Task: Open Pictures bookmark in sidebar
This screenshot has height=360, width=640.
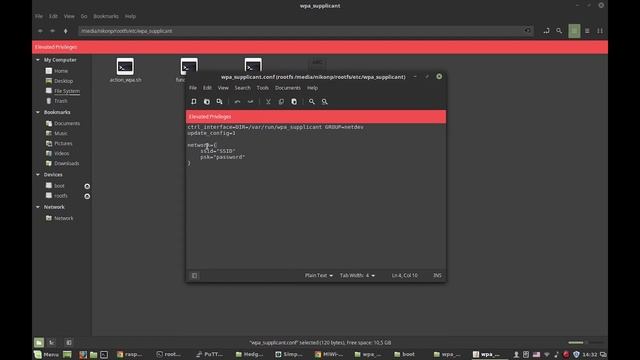Action: pyautogui.click(x=63, y=144)
